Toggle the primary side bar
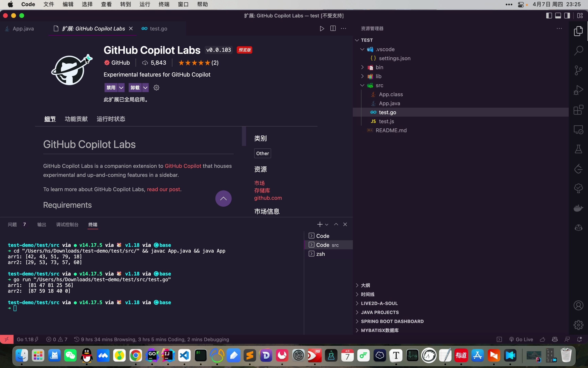The image size is (588, 368). pos(549,16)
